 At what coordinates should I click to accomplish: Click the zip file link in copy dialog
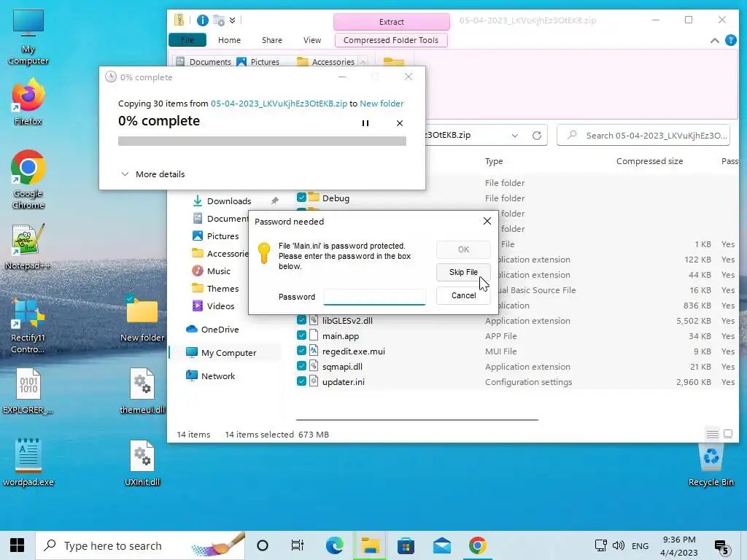(279, 104)
